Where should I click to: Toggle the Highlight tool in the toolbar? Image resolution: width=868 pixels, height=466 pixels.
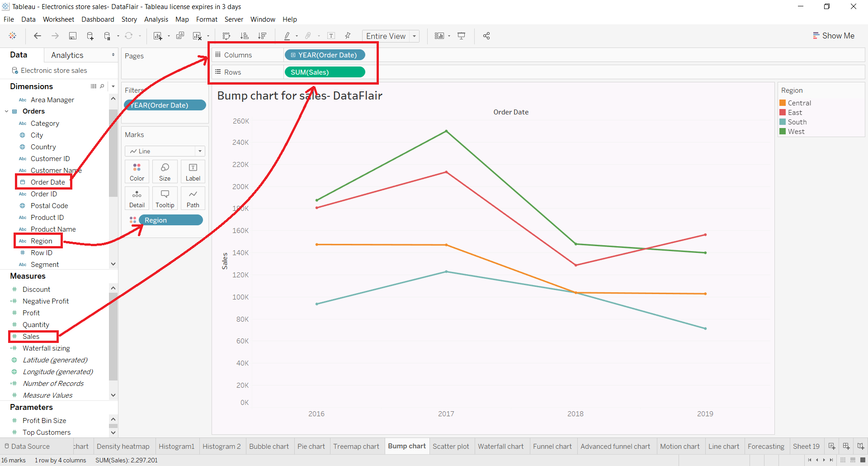(288, 36)
